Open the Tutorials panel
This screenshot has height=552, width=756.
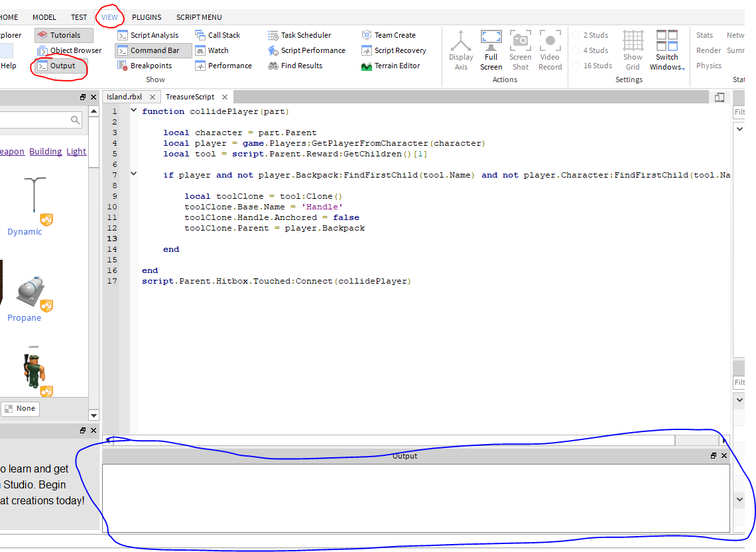pos(64,35)
